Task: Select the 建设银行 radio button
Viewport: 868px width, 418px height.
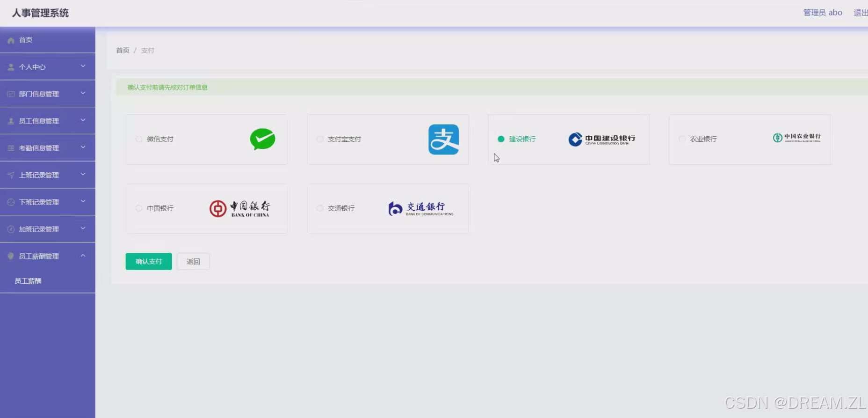Action: 501,139
